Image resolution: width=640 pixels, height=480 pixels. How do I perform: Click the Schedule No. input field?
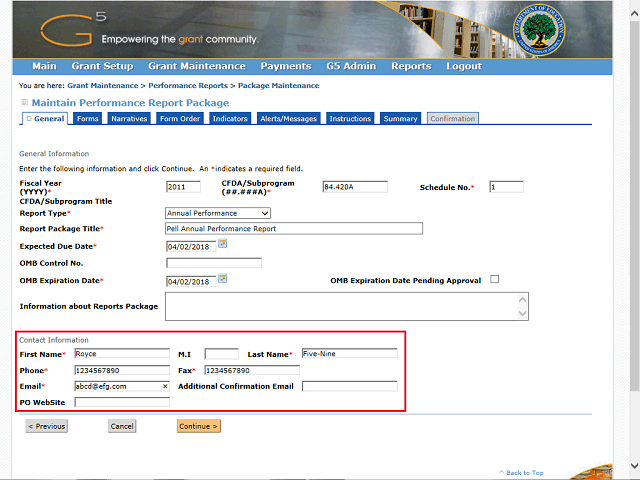(507, 187)
